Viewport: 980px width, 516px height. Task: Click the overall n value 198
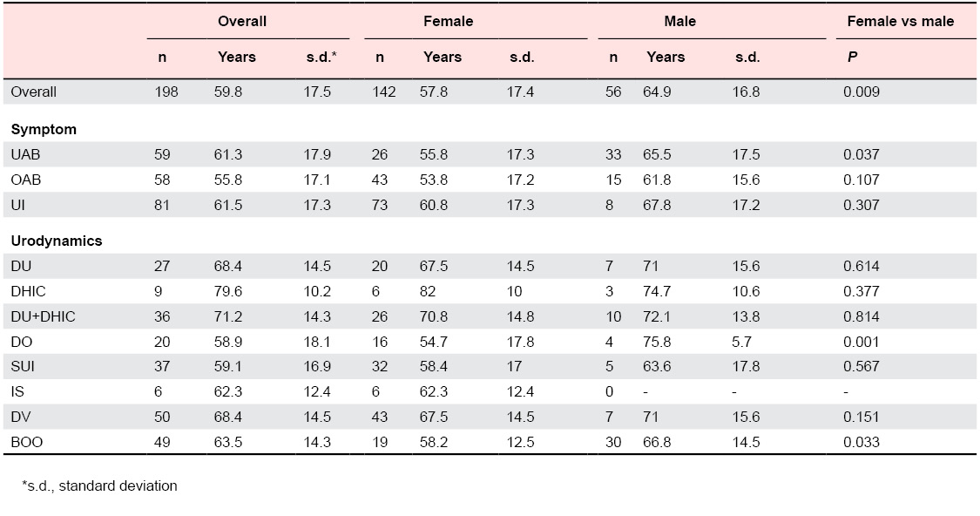pos(166,92)
